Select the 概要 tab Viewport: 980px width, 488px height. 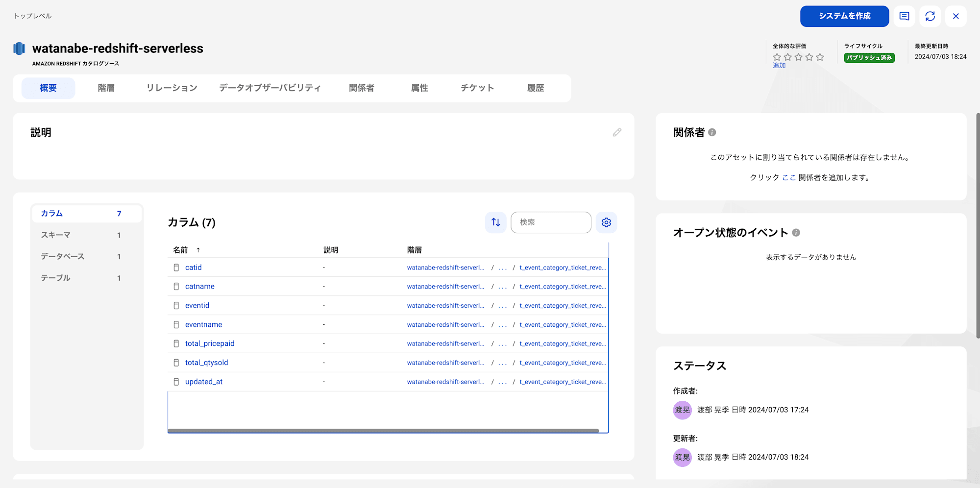click(48, 88)
